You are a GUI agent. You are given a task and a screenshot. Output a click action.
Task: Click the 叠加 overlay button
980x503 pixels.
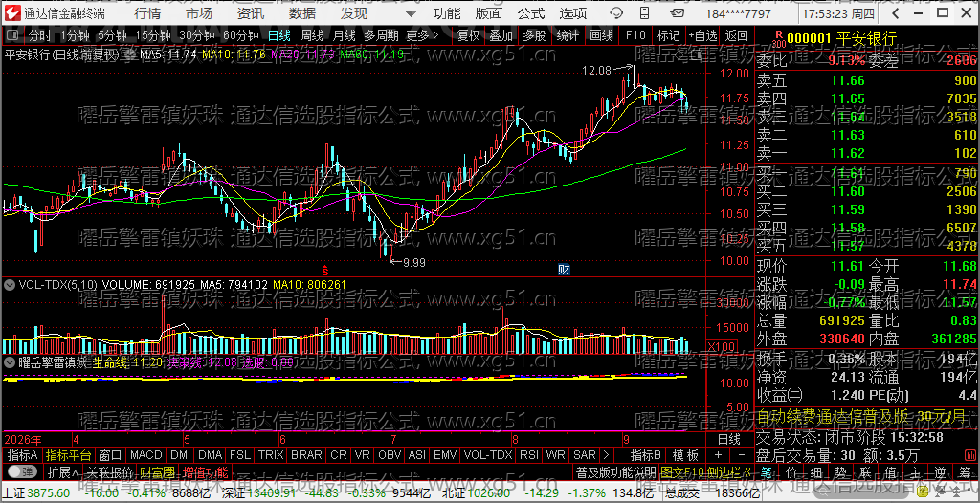point(501,36)
